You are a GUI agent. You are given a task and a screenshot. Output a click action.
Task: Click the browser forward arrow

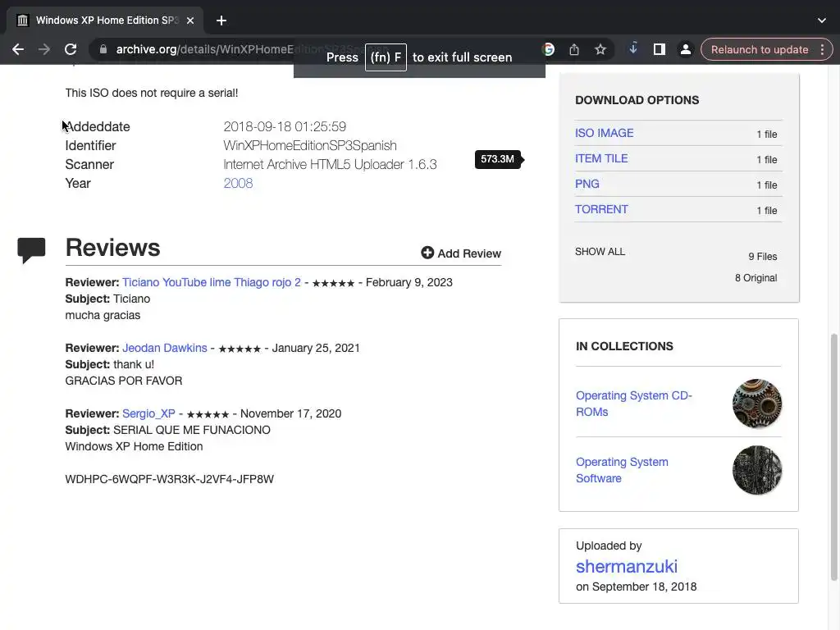(x=44, y=49)
